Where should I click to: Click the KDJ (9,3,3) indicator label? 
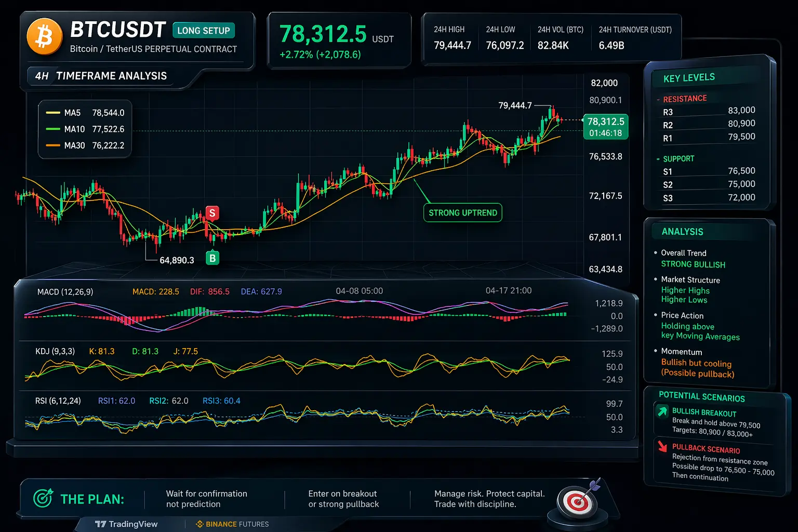coord(55,352)
